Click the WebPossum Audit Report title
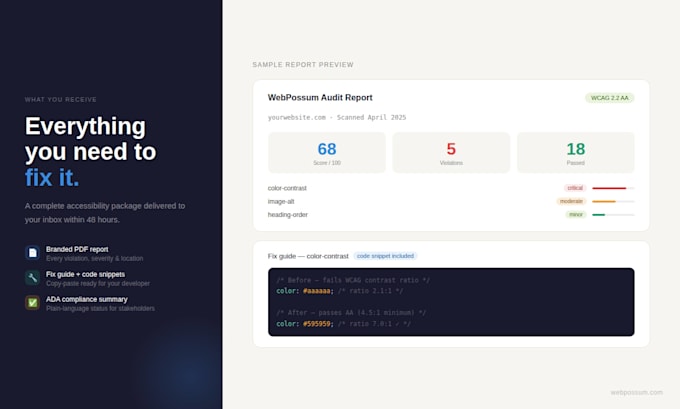680x409 pixels. (x=320, y=98)
